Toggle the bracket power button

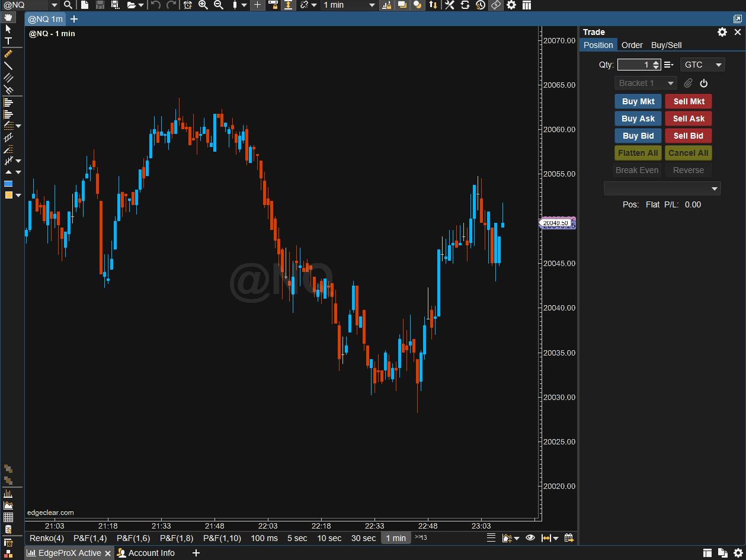[704, 84]
